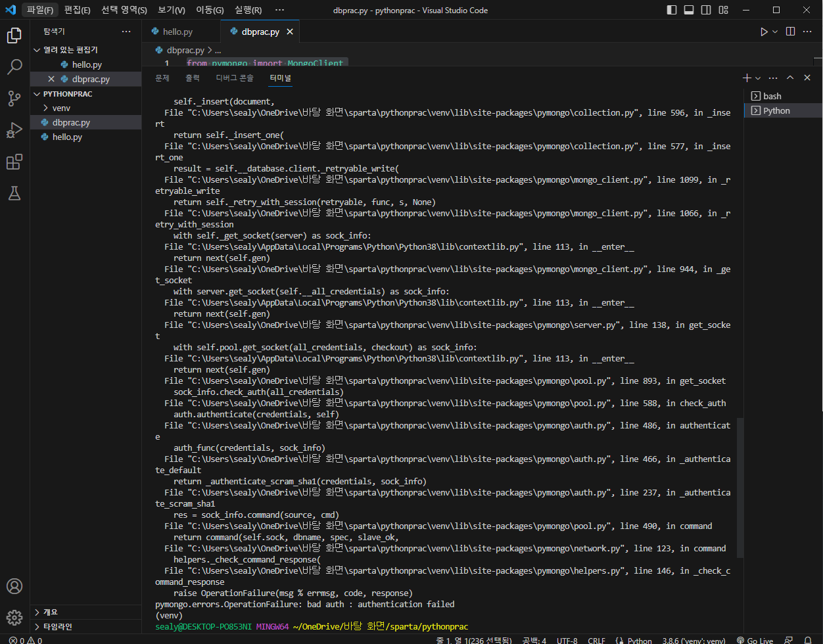Open the Extensions view
This screenshot has height=644, width=823.
tap(14, 162)
